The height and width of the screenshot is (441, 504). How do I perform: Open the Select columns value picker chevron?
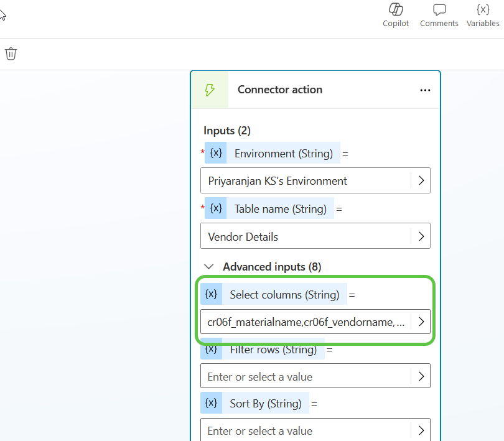(421, 322)
